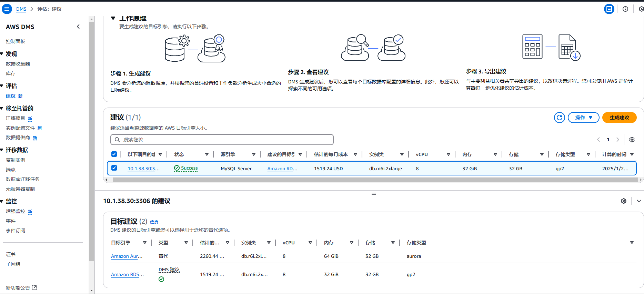Click the step 1 database generation illustration
The width and height of the screenshot is (644, 294).
(195, 48)
